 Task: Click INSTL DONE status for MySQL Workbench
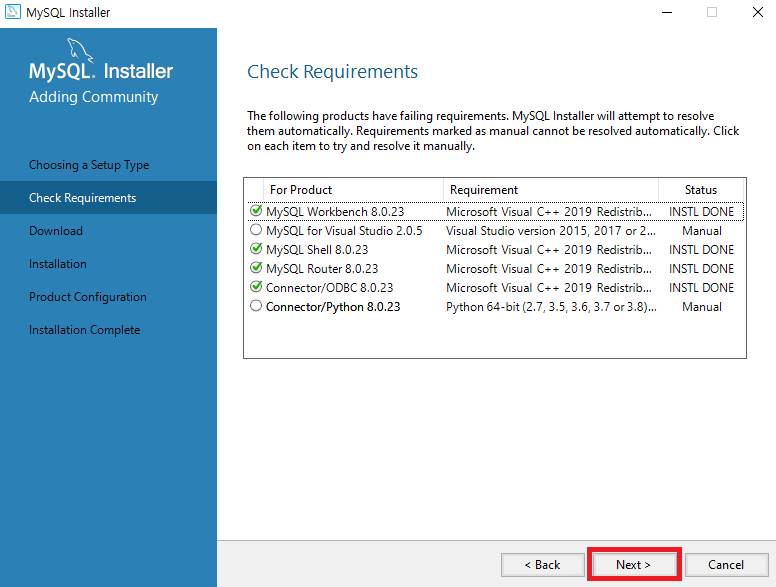(x=701, y=212)
